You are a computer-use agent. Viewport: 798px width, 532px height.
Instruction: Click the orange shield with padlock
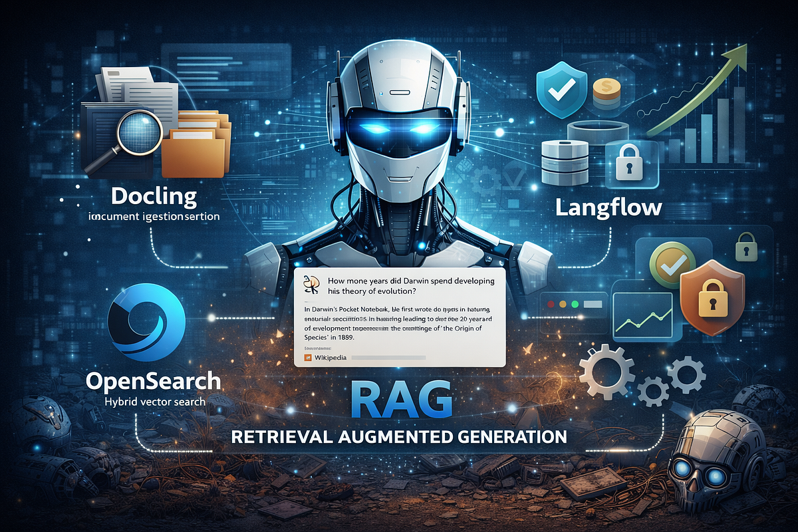click(712, 297)
